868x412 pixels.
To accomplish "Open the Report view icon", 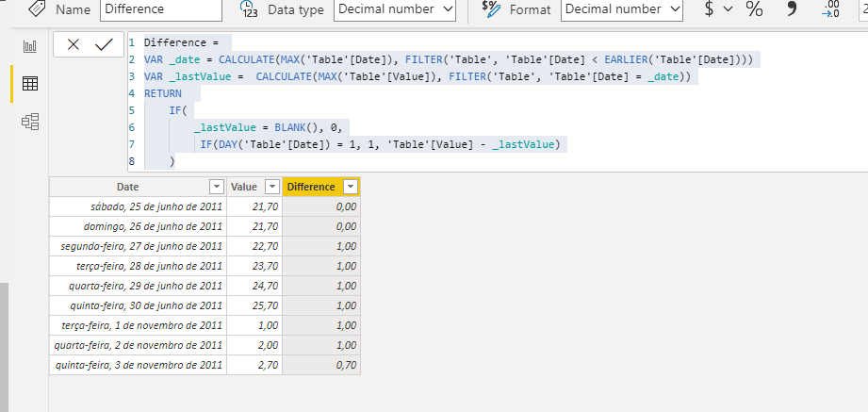I will click(x=30, y=46).
